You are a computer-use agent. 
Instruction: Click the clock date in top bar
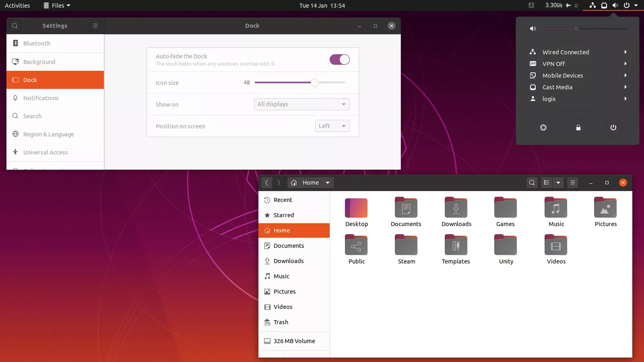pos(322,5)
